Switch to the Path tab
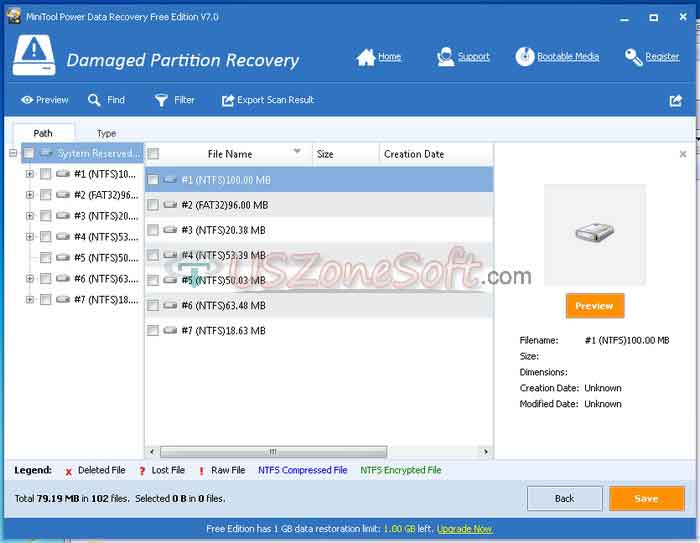 [x=43, y=133]
